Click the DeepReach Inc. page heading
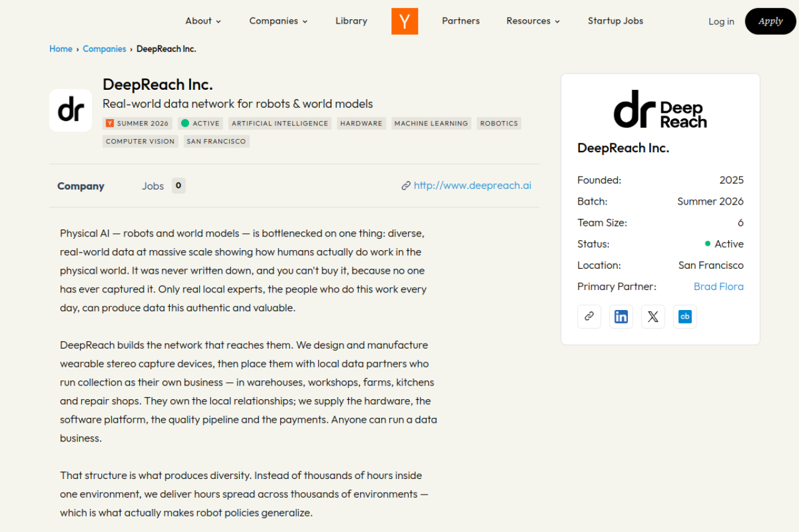Image resolution: width=799 pixels, height=532 pixels. [158, 85]
